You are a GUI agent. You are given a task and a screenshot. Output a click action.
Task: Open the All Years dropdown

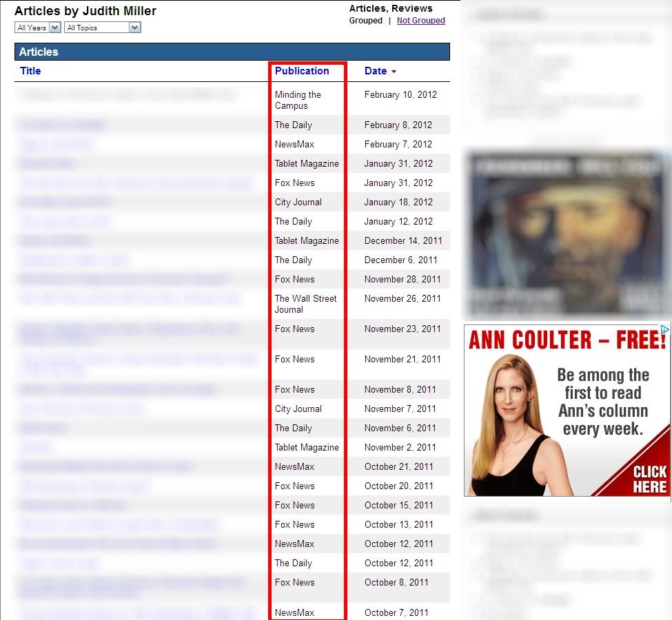[x=38, y=28]
